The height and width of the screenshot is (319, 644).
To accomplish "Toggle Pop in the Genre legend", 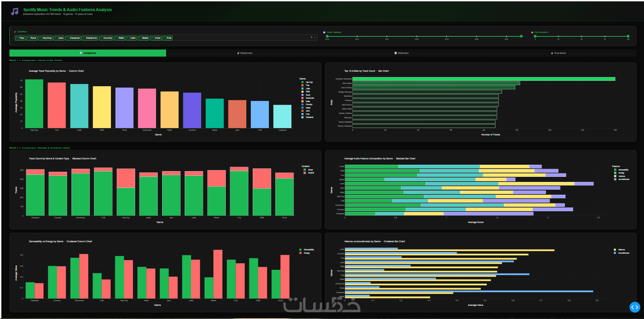I will coord(305,85).
